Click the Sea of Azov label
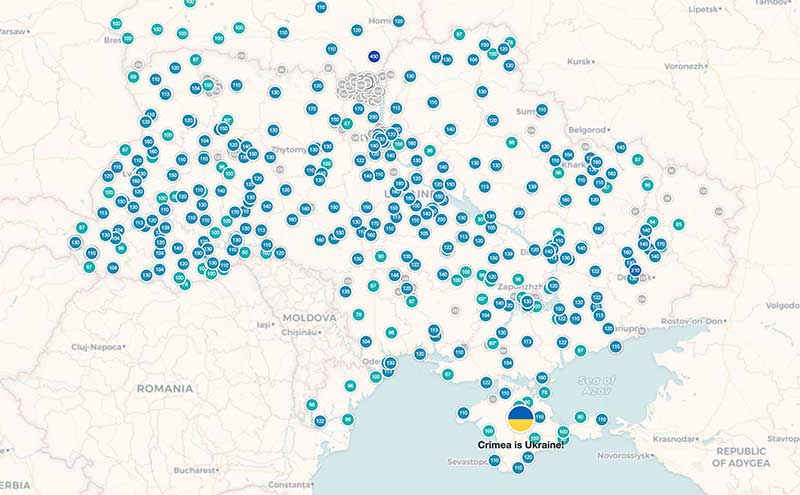The image size is (800, 495). click(596, 385)
